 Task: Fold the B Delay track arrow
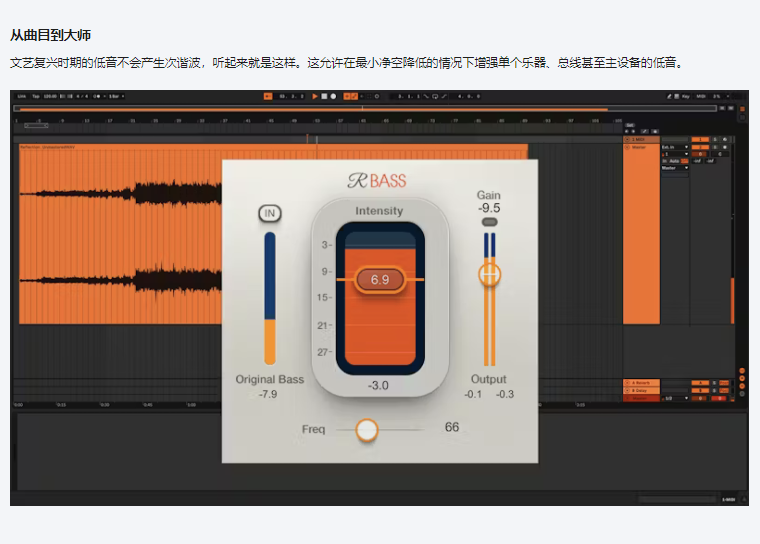(x=627, y=390)
